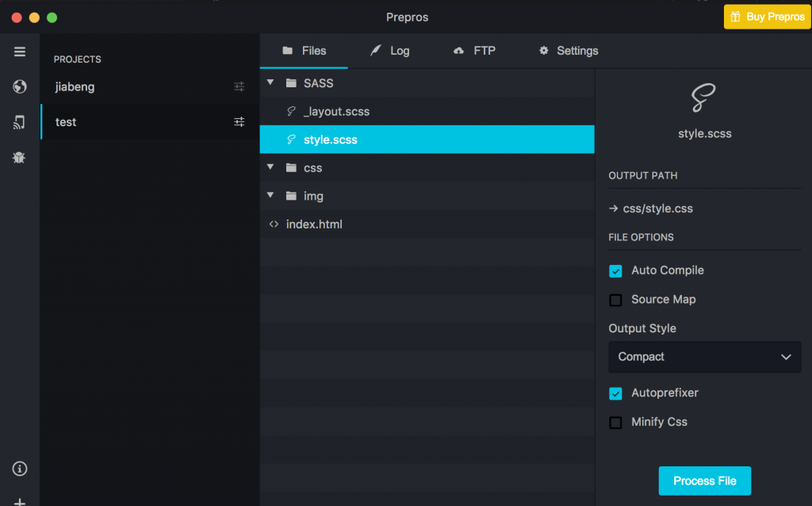Enable the Minify Css checkbox

(615, 423)
